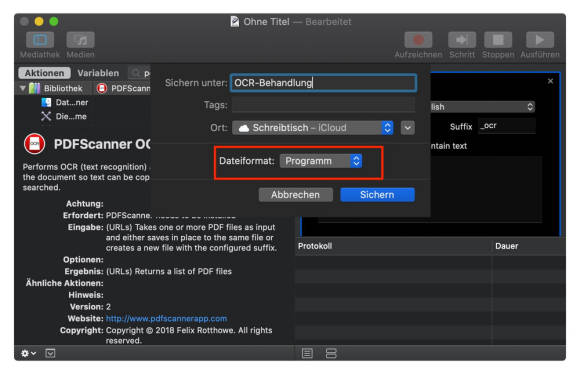Show the log list view icon
580x374 pixels.
click(x=307, y=353)
